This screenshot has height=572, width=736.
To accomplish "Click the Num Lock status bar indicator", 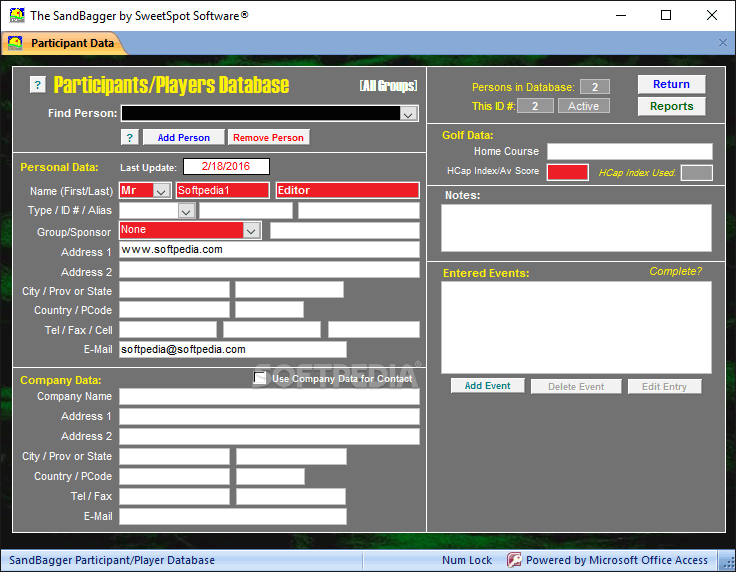I will pyautogui.click(x=467, y=560).
